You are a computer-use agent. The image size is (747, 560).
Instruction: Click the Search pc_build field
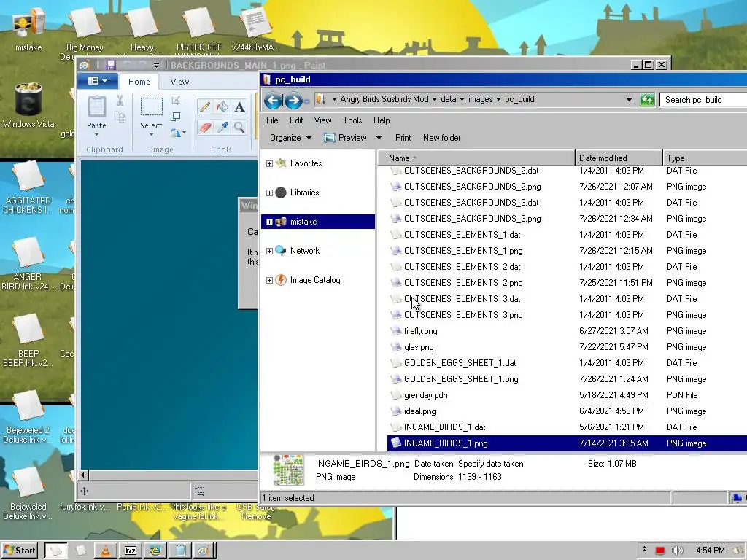pos(703,99)
